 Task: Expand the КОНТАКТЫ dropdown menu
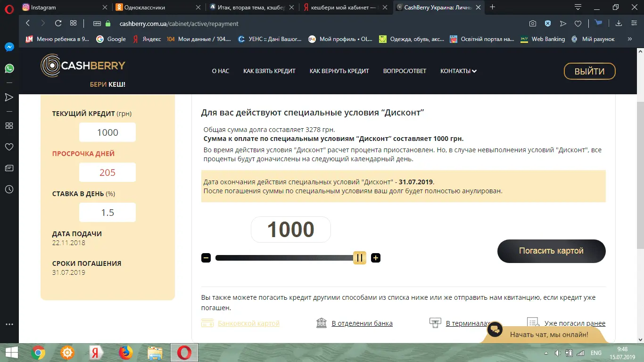[x=458, y=71]
